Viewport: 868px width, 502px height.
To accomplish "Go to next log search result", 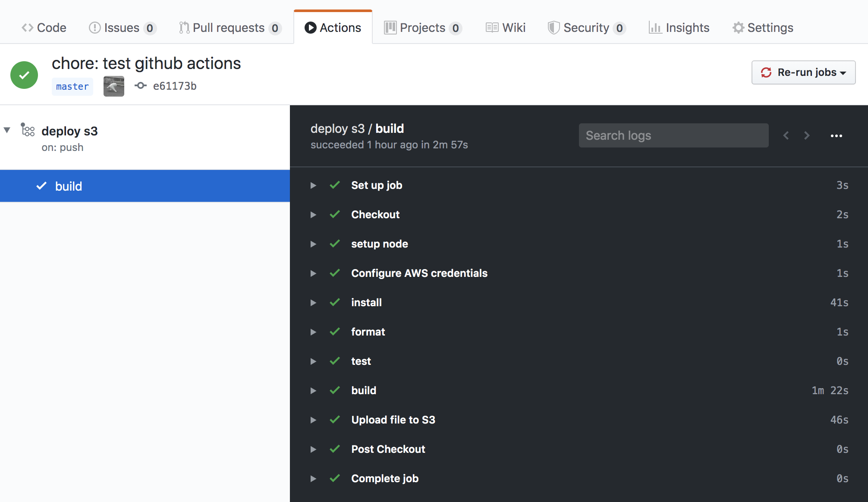I will click(807, 135).
